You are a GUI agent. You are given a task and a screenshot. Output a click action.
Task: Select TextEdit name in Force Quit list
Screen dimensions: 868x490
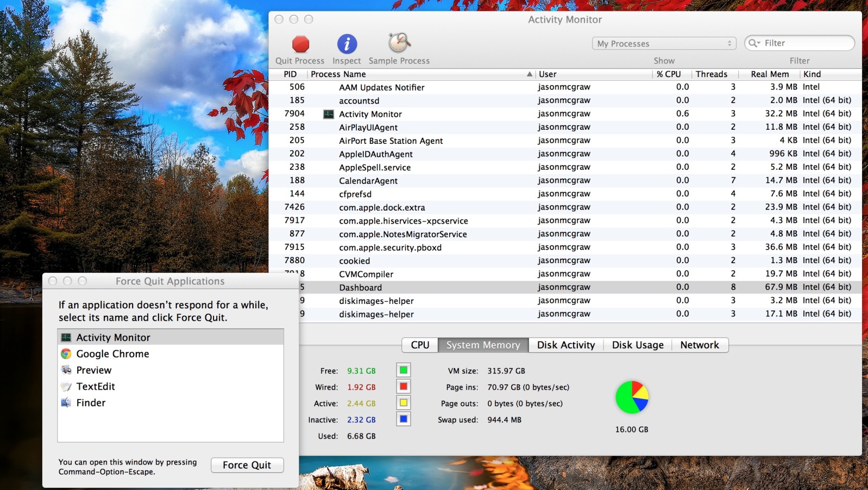[96, 386]
